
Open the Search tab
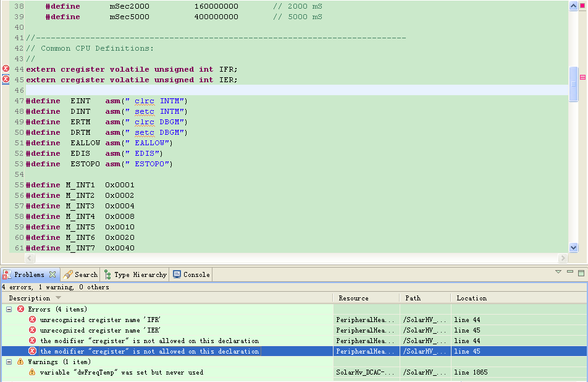81,274
